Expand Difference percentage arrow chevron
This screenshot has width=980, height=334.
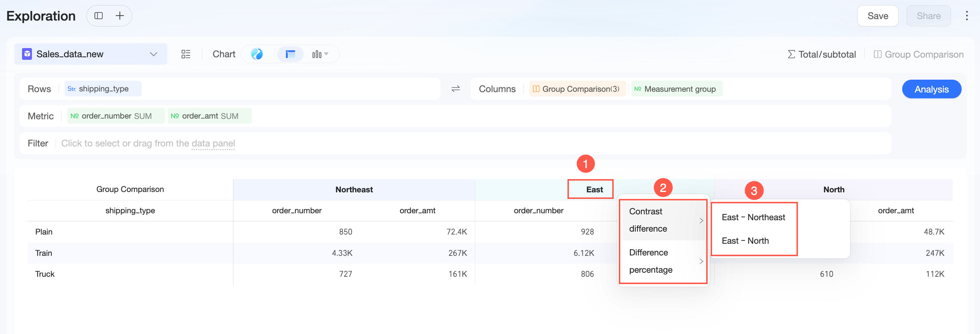tap(701, 261)
